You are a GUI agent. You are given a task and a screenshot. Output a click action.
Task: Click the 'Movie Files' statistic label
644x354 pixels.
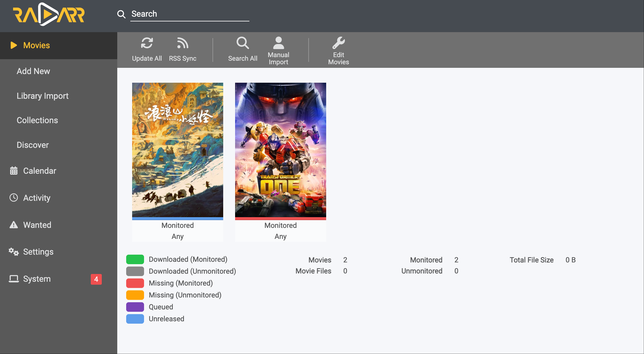313,271
